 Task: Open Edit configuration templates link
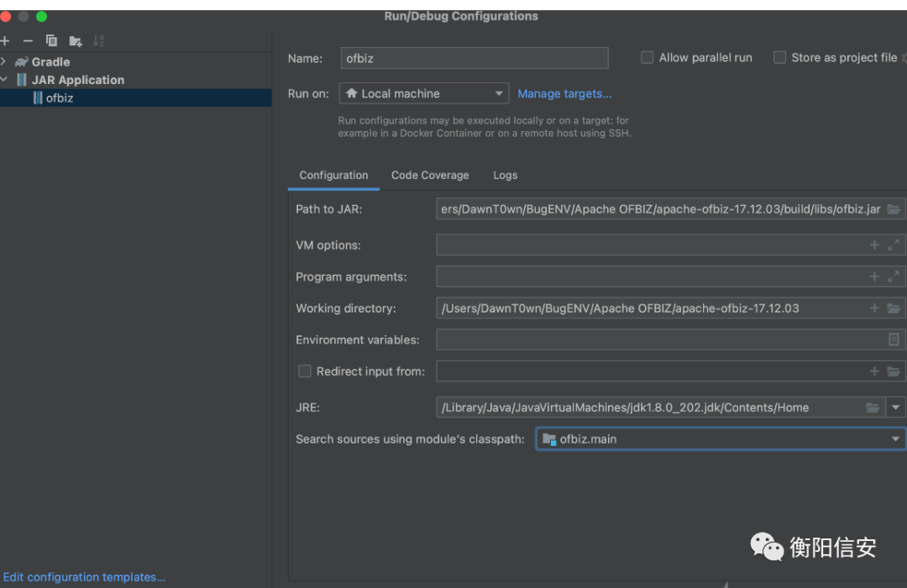84,577
